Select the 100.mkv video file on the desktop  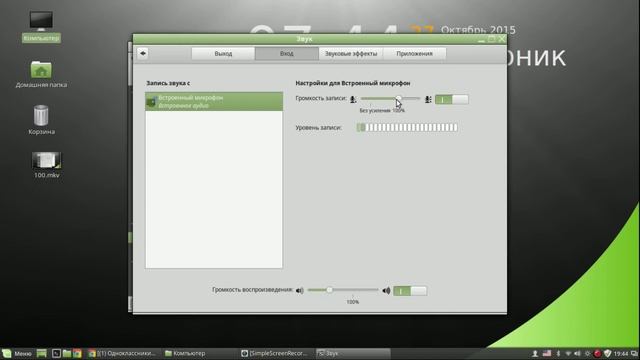[47, 165]
